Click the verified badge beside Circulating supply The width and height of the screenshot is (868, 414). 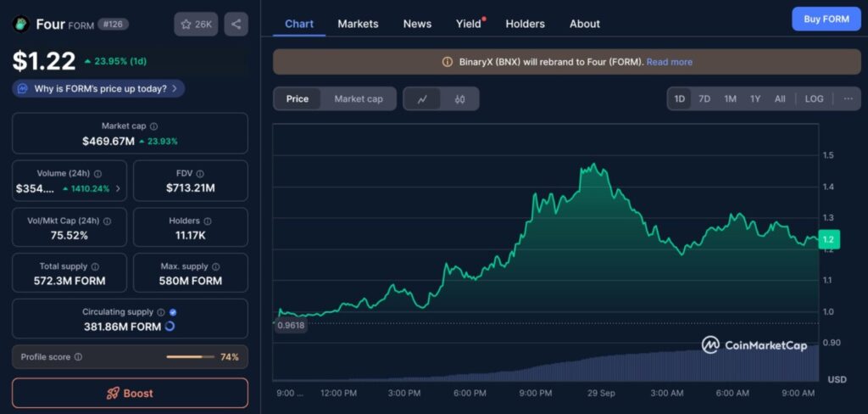click(173, 312)
